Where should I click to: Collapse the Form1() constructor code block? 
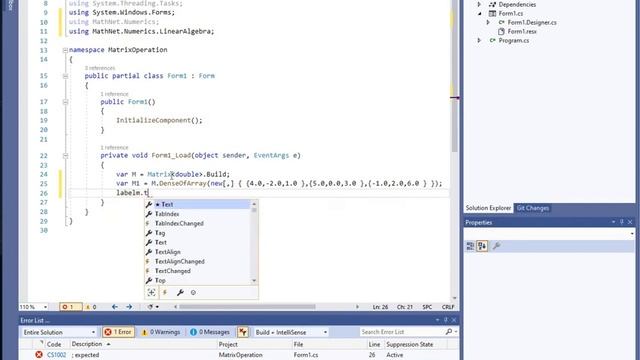(65, 102)
